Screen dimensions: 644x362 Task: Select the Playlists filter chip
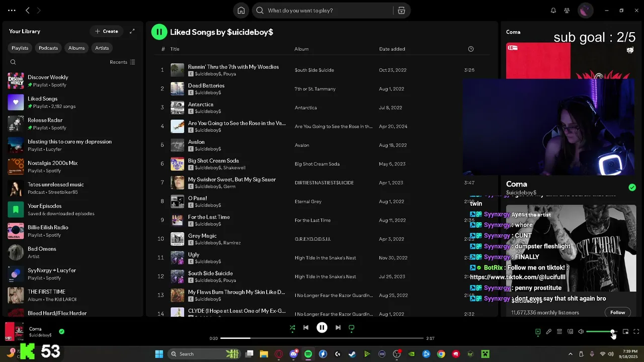click(x=20, y=48)
